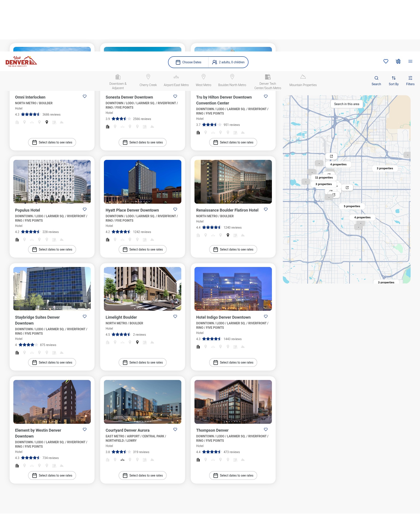420x514 pixels.
Task: Favorite Limelight Boulder with heart
Action: tap(175, 316)
